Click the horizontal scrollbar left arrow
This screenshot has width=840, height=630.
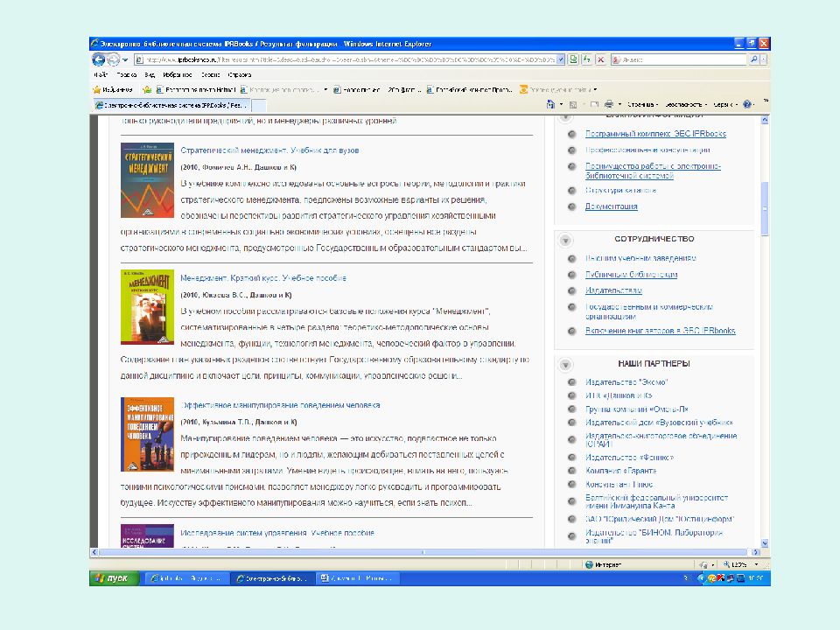[x=94, y=552]
